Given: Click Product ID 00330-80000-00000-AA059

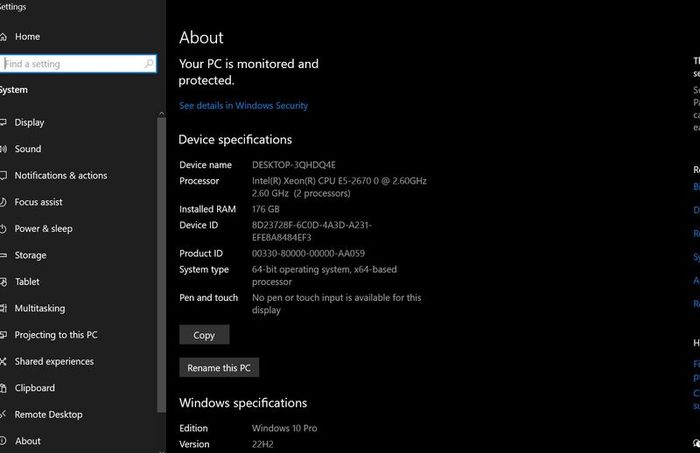Looking at the screenshot, I should point(308,254).
